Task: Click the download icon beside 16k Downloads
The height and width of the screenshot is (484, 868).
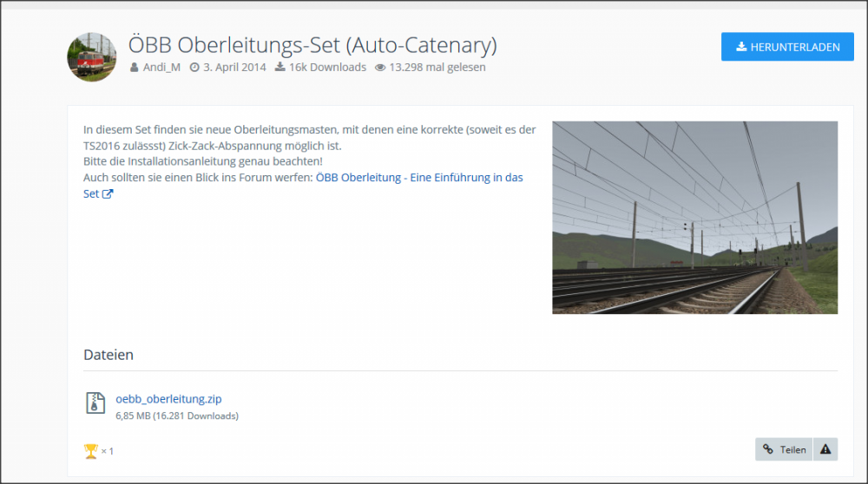Action: (280, 68)
